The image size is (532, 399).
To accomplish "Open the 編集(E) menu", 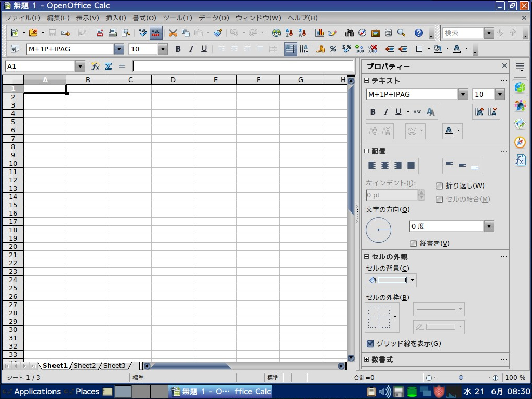I will click(x=58, y=18).
